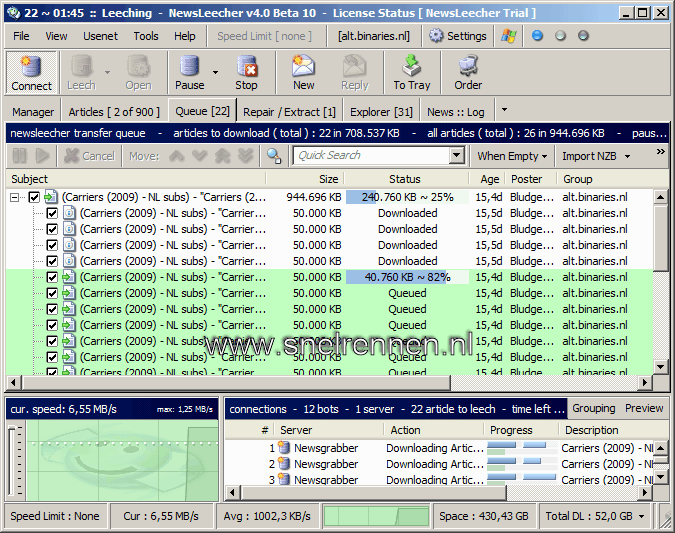Click the last grey round indicator icon

tap(583, 36)
